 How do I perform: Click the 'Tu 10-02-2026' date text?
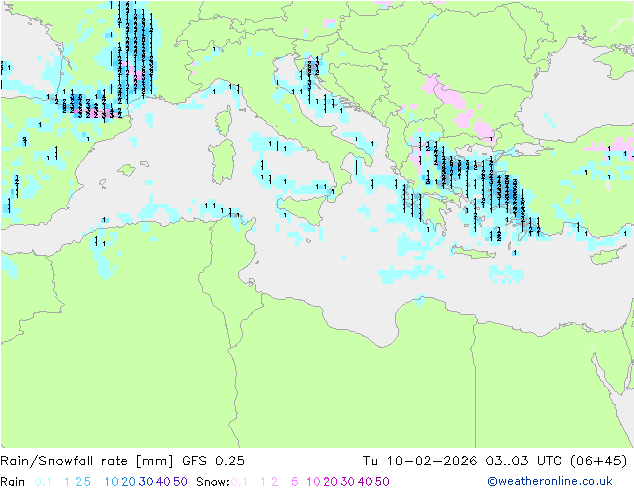click(420, 461)
